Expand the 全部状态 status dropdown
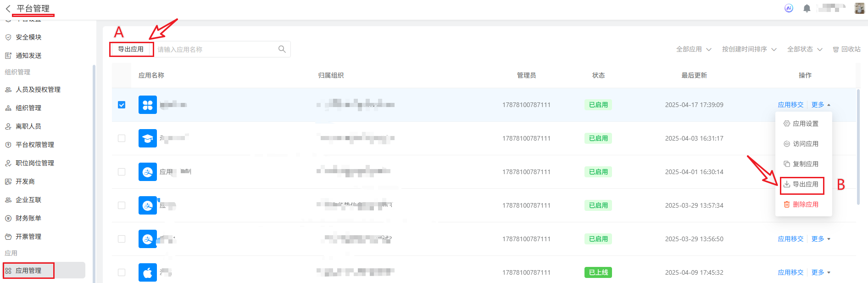 pyautogui.click(x=805, y=49)
